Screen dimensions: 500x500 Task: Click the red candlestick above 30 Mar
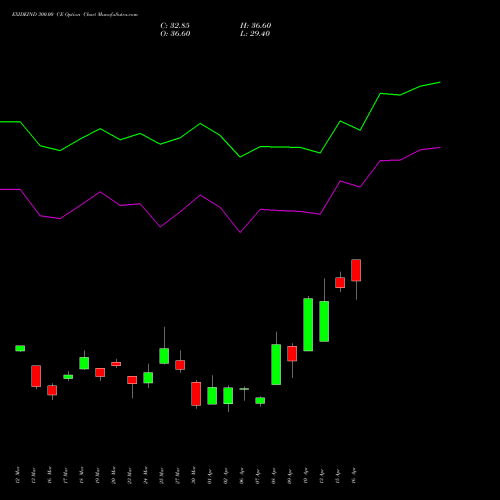196,394
